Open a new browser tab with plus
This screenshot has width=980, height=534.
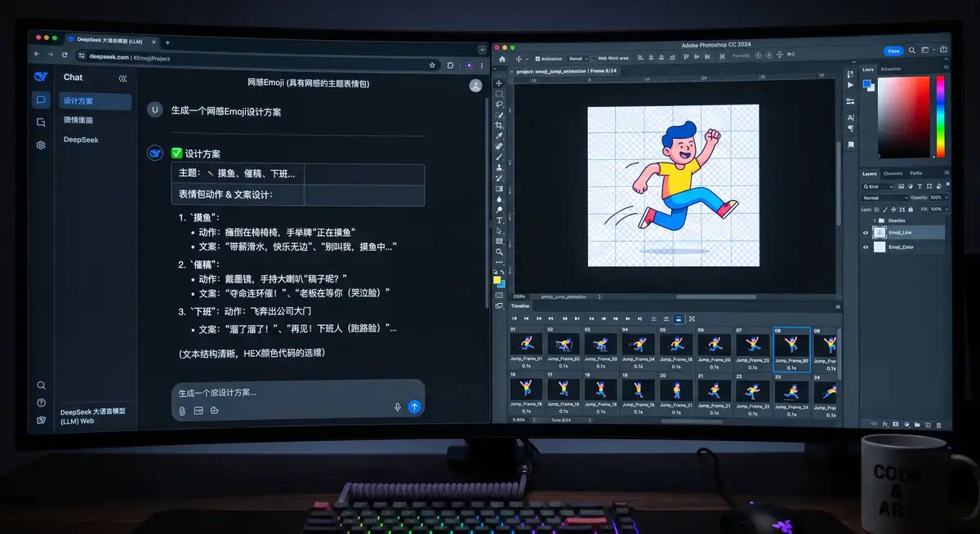click(167, 42)
